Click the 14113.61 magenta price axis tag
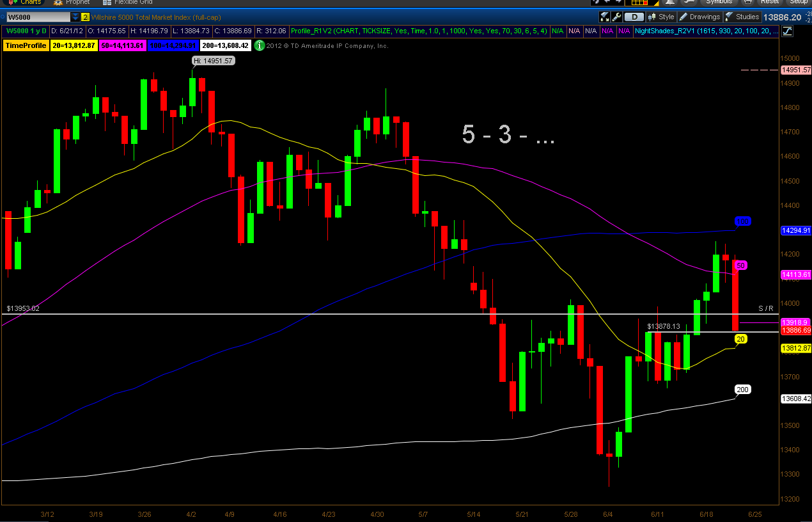Image resolution: width=812 pixels, height=522 pixels. click(796, 274)
